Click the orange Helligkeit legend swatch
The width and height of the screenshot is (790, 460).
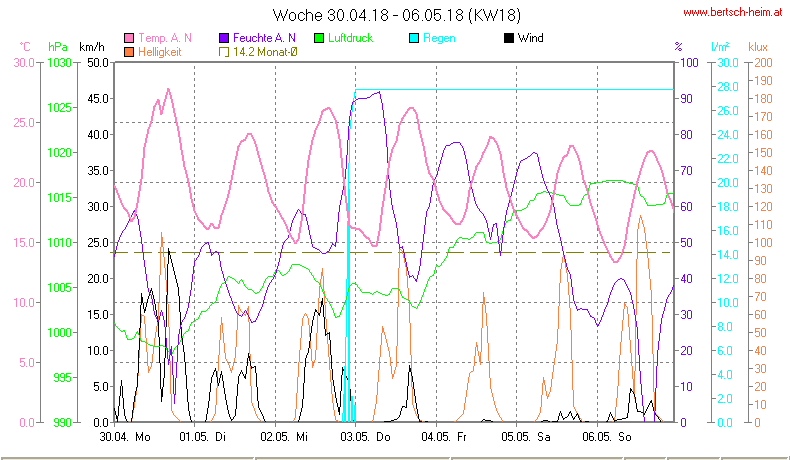tap(129, 51)
